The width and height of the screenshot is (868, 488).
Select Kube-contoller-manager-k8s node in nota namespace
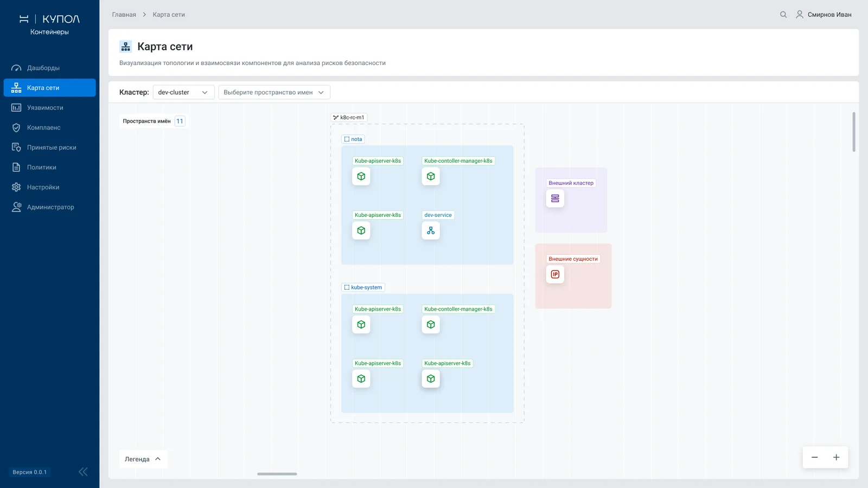click(x=431, y=176)
